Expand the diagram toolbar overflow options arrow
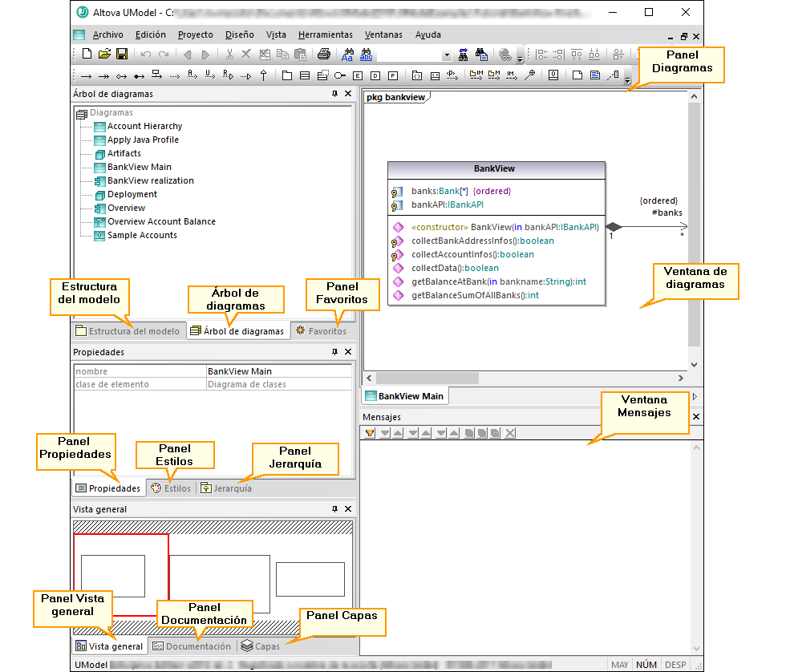Image resolution: width=786 pixels, height=672 pixels. pos(626,79)
